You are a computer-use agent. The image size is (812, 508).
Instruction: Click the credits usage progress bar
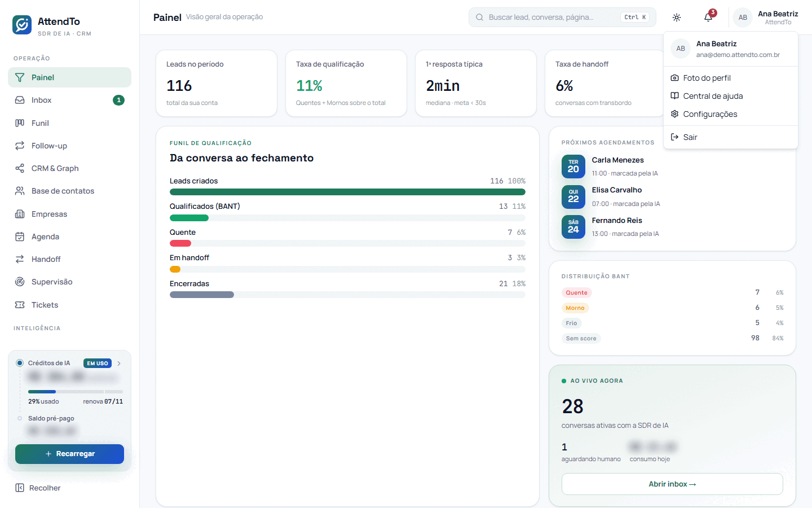click(76, 391)
